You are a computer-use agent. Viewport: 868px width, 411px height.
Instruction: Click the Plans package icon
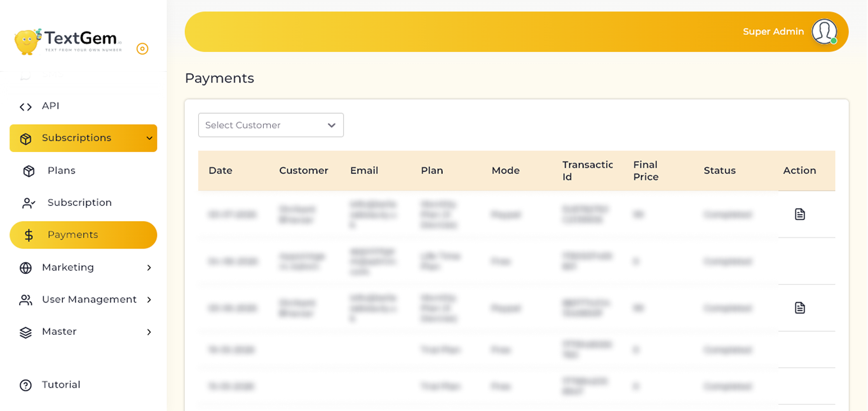click(x=29, y=171)
